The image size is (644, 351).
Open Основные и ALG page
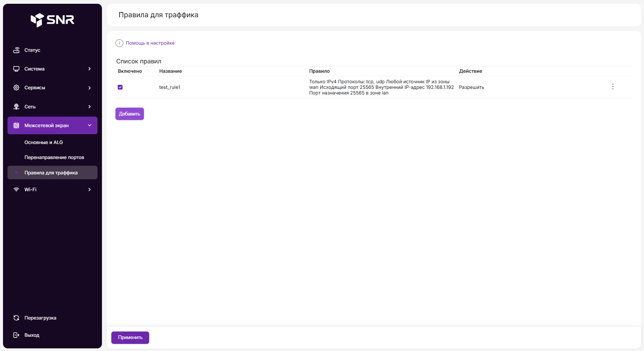point(43,142)
